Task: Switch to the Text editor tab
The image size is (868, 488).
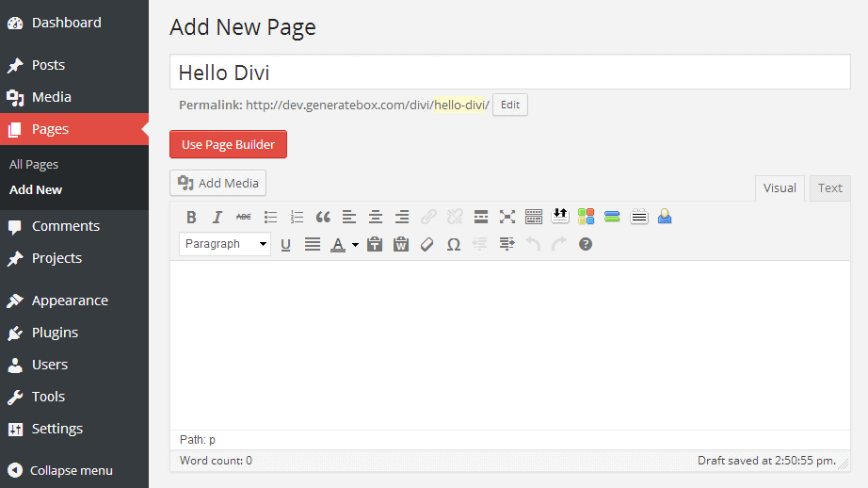Action: click(829, 188)
